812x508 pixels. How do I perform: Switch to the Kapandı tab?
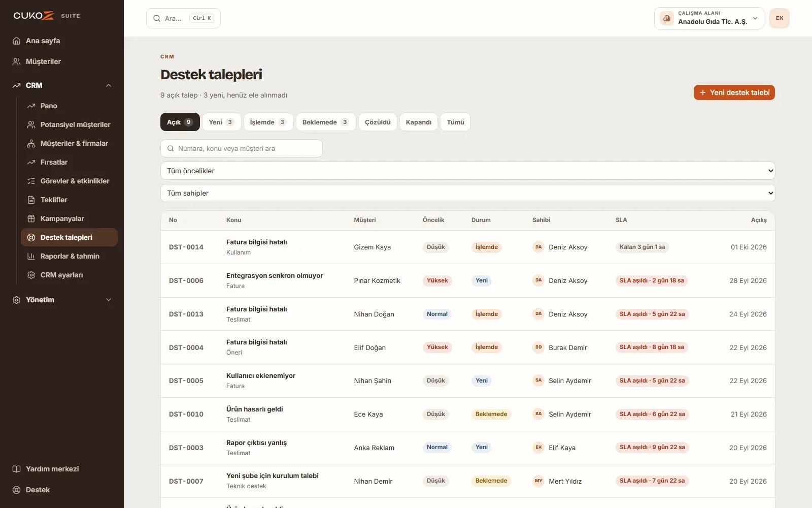click(x=419, y=122)
